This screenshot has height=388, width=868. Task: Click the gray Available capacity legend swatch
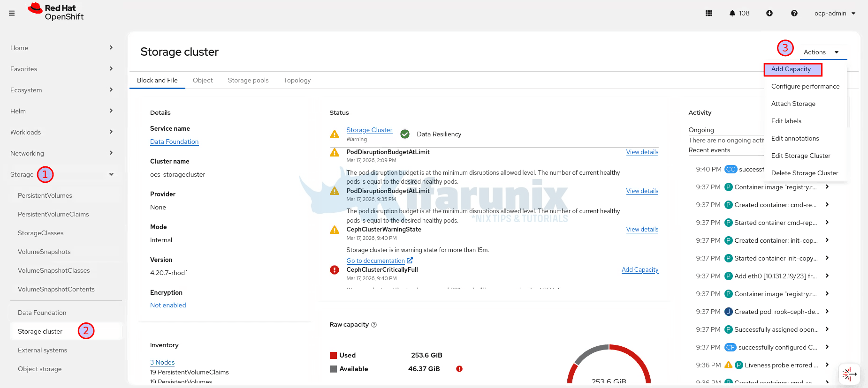(334, 369)
